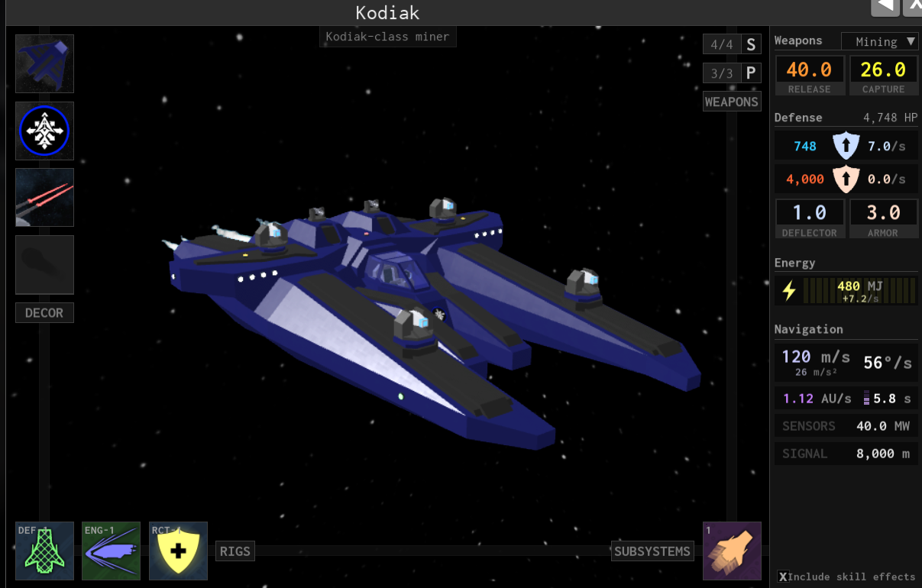This screenshot has height=588, width=922.
Task: Click the energy capacity bar
Action: (x=859, y=290)
